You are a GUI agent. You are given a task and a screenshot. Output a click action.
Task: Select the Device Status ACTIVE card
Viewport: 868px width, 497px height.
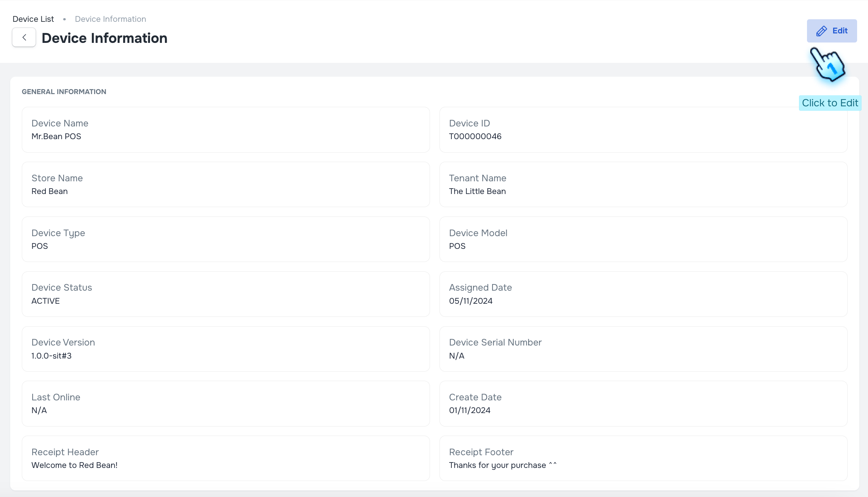pyautogui.click(x=226, y=294)
